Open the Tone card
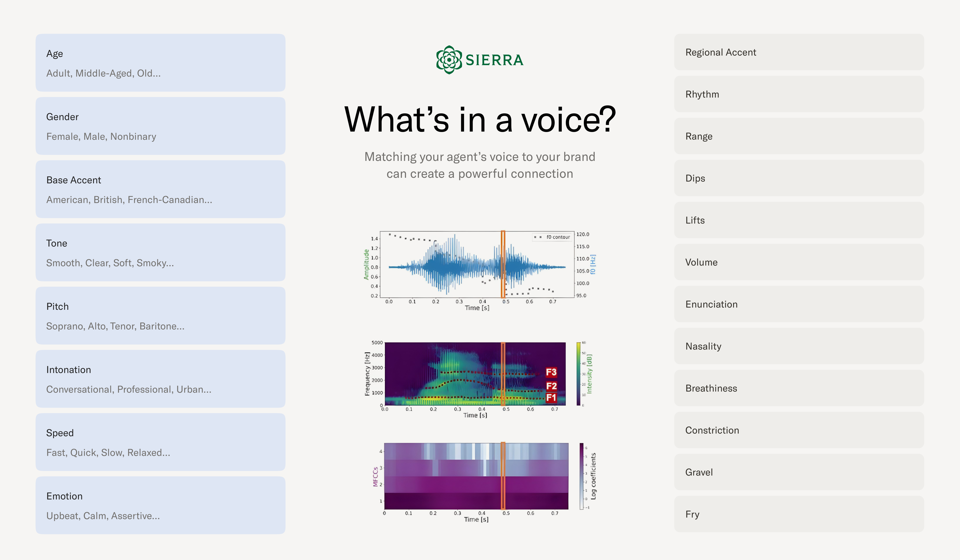Image resolution: width=960 pixels, height=560 pixels. tap(160, 252)
